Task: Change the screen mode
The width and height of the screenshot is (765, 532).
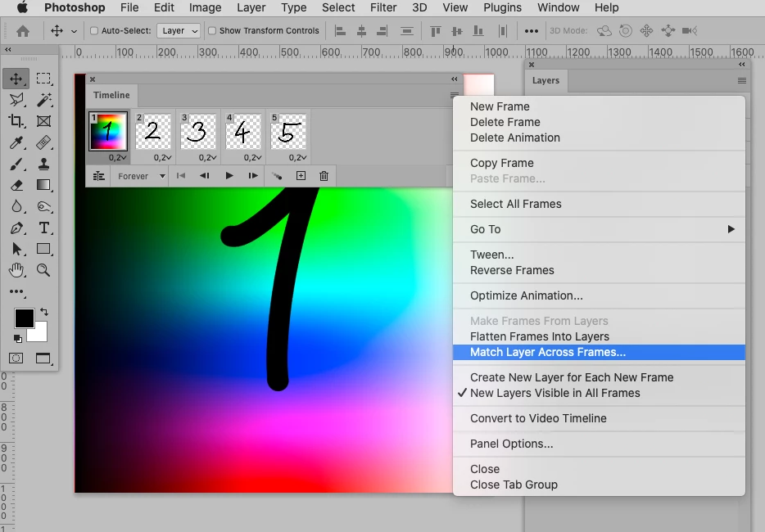Action: (x=43, y=358)
